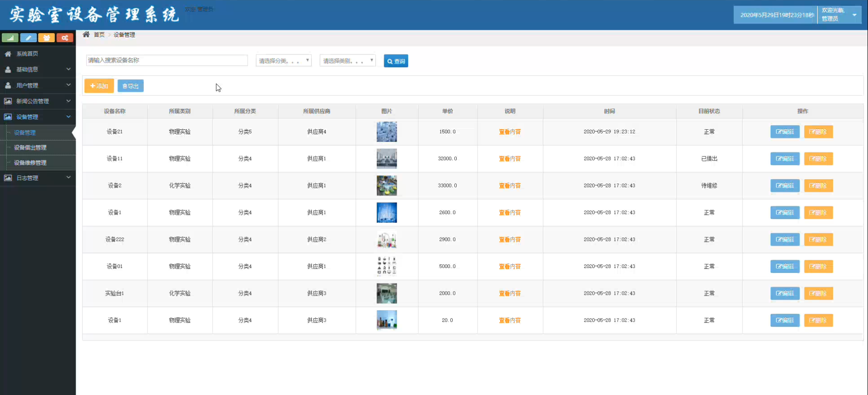Delete the 设备222 row

point(818,239)
